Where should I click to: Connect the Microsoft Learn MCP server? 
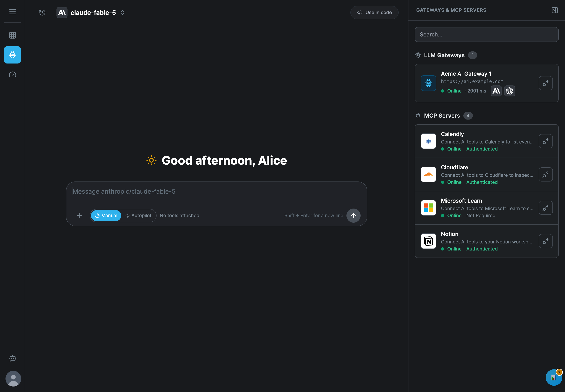(546, 208)
